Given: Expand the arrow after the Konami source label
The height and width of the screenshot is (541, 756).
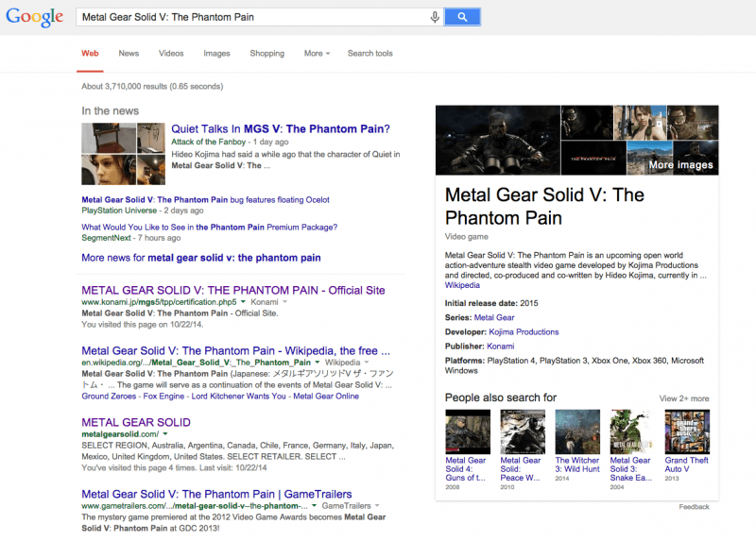Looking at the screenshot, I should click(x=285, y=302).
